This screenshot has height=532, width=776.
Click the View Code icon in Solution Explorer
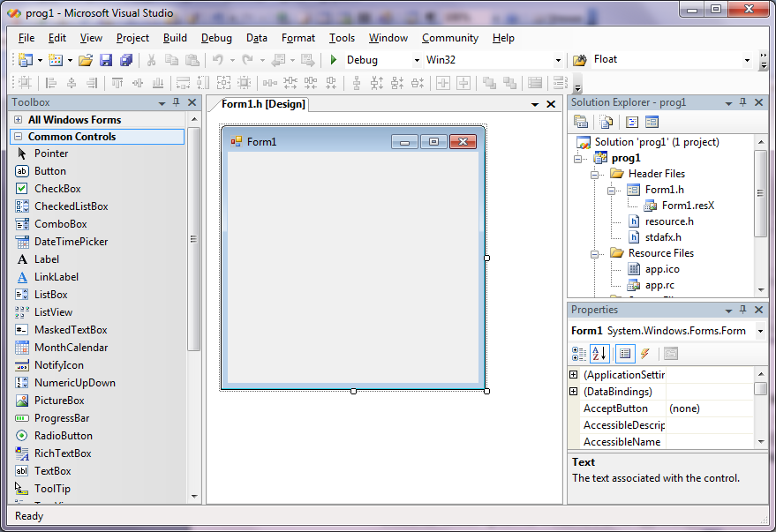(632, 122)
